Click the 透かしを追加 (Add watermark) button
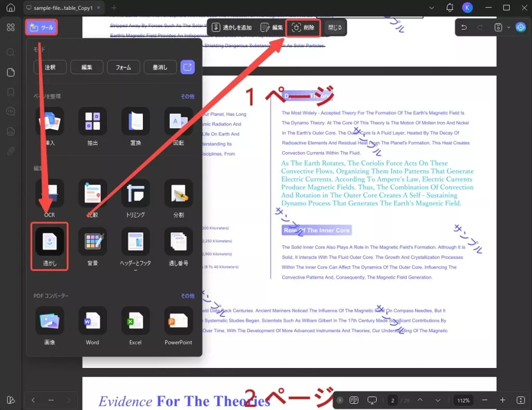 coord(232,28)
